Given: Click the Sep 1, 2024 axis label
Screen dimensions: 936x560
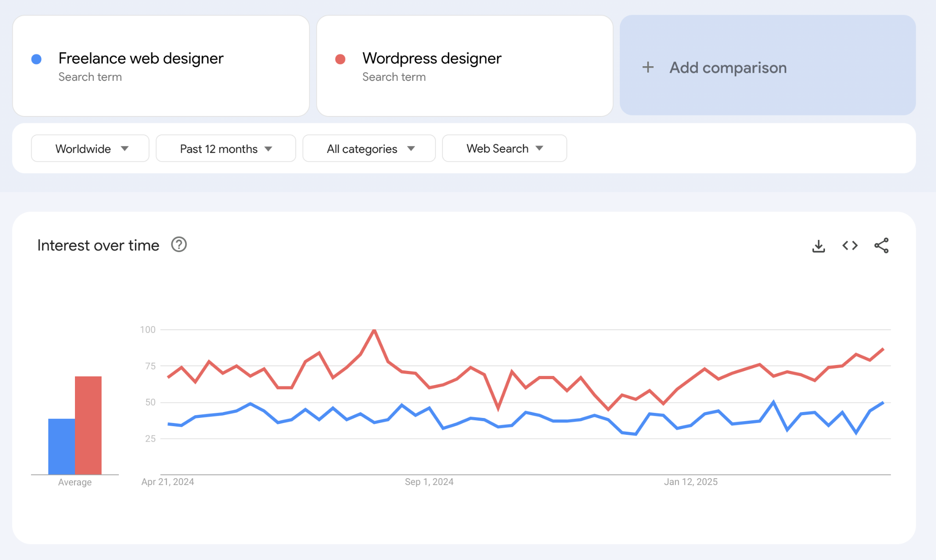Looking at the screenshot, I should 429,481.
